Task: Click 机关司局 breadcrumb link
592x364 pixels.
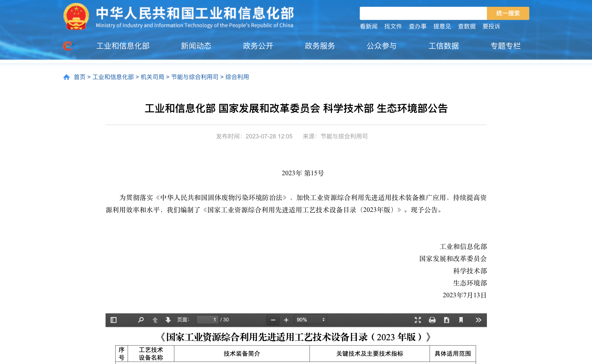Action: click(x=152, y=77)
